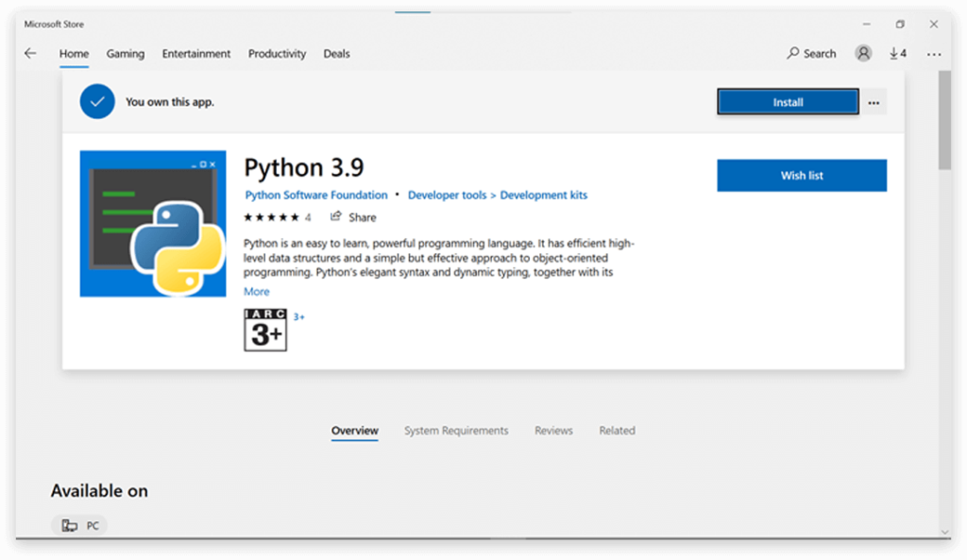The image size is (967, 560).
Task: Open the ellipsis menu beside Install
Action: click(x=874, y=102)
